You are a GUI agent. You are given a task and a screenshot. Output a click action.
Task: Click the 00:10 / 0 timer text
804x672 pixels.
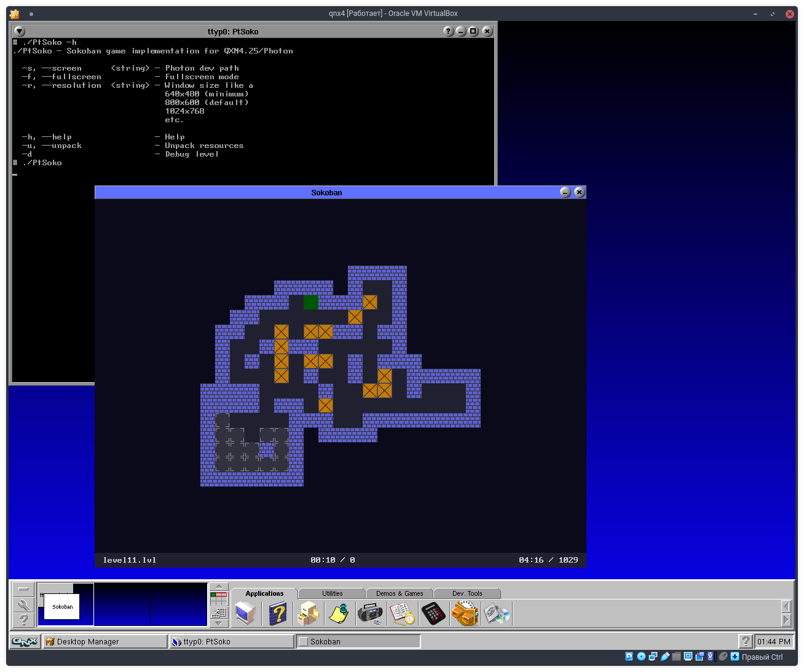click(333, 560)
